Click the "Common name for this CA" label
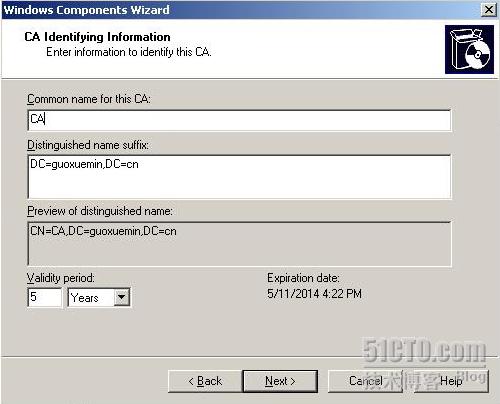The height and width of the screenshot is (404, 500). pyautogui.click(x=89, y=99)
